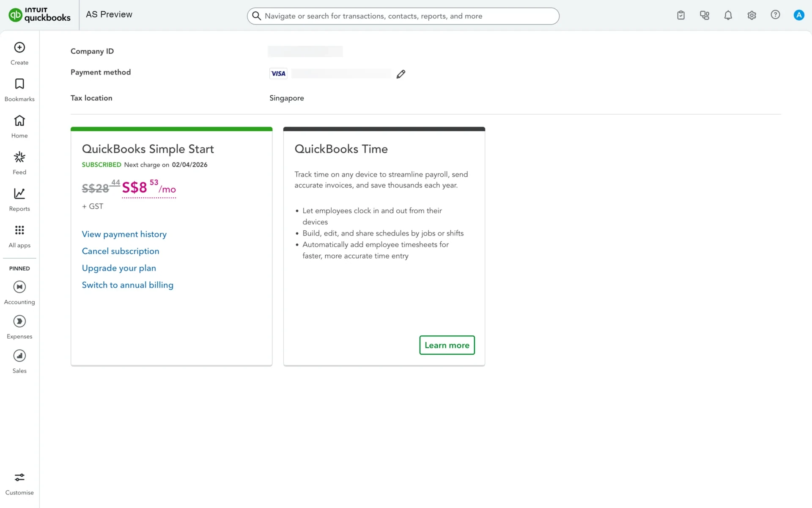Open Bookmarks in the sidebar
The height and width of the screenshot is (508, 812).
(x=19, y=90)
